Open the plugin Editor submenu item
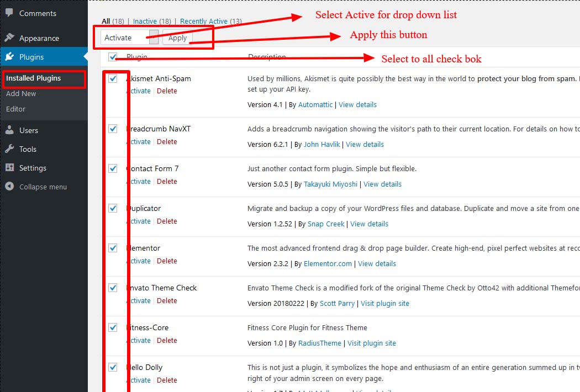Screen dimensions: 580x392 (x=15, y=109)
